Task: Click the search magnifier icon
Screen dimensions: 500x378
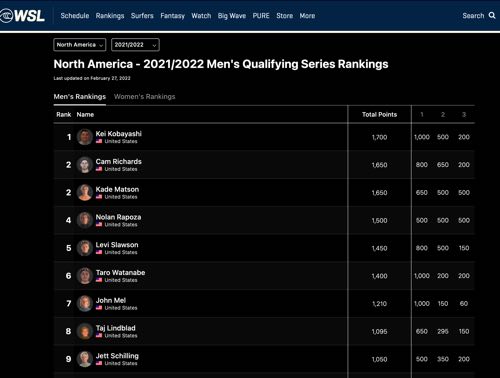Action: [492, 15]
